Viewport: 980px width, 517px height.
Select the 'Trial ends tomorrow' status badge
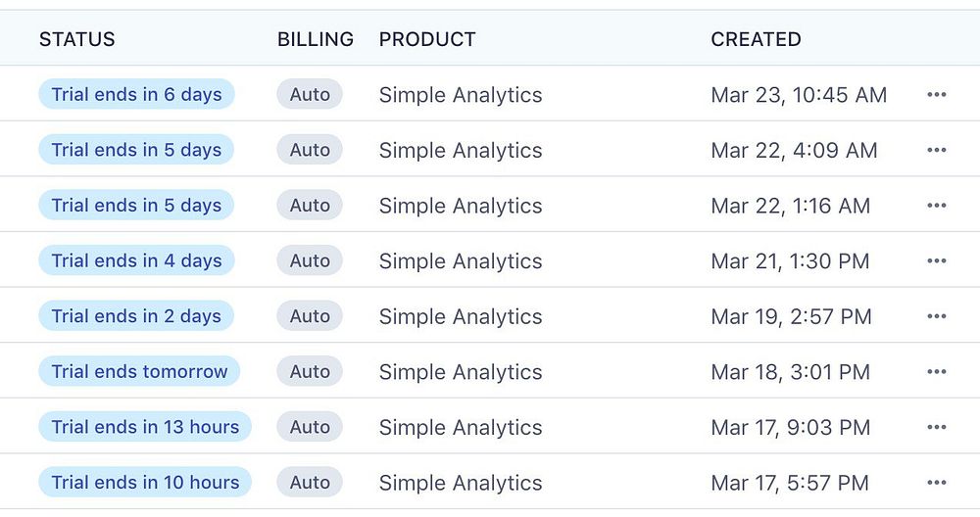[x=139, y=372]
